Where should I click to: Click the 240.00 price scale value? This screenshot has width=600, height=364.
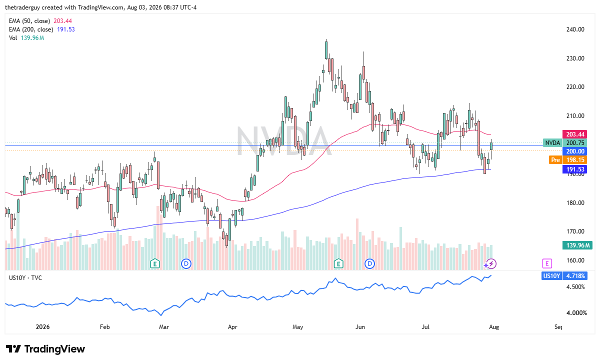(x=574, y=29)
